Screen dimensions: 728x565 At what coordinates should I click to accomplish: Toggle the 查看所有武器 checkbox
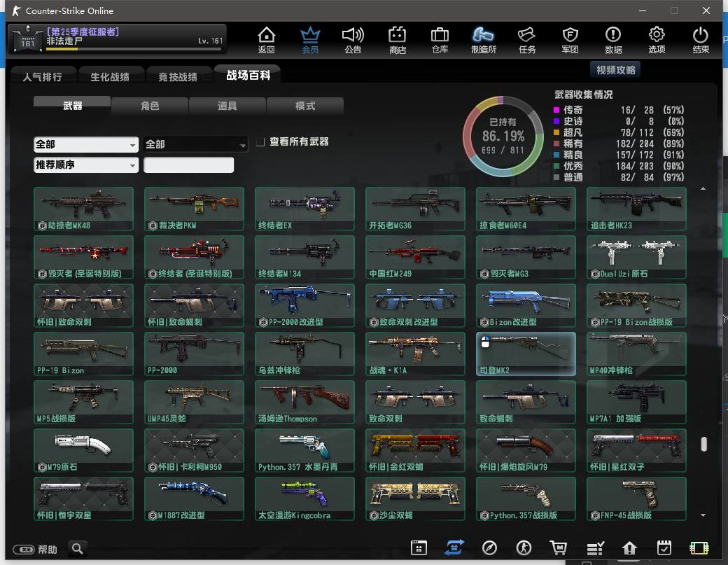260,141
